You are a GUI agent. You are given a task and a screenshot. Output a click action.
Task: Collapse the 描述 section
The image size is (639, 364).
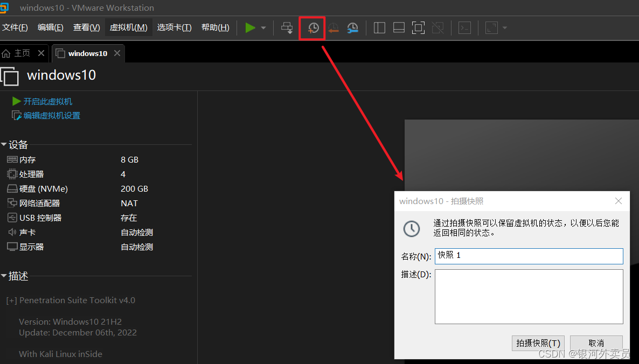tap(4, 276)
